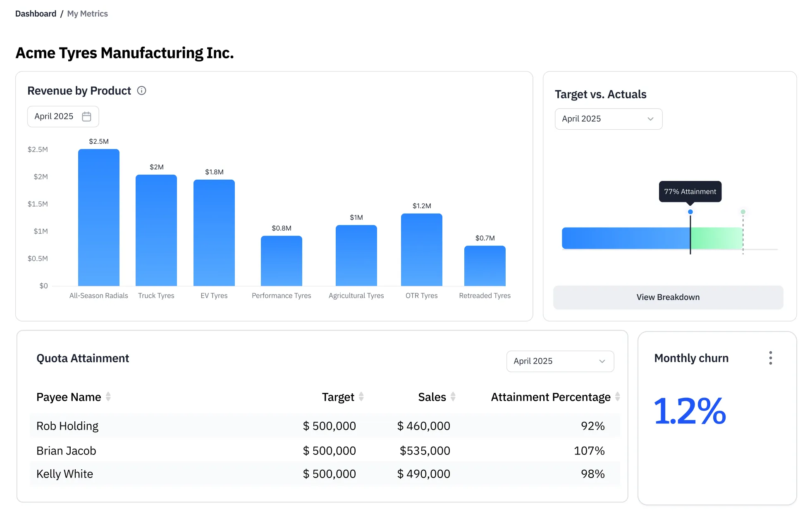Click the 107% attainment cell
Image resolution: width=812 pixels, height=523 pixels.
[589, 451]
